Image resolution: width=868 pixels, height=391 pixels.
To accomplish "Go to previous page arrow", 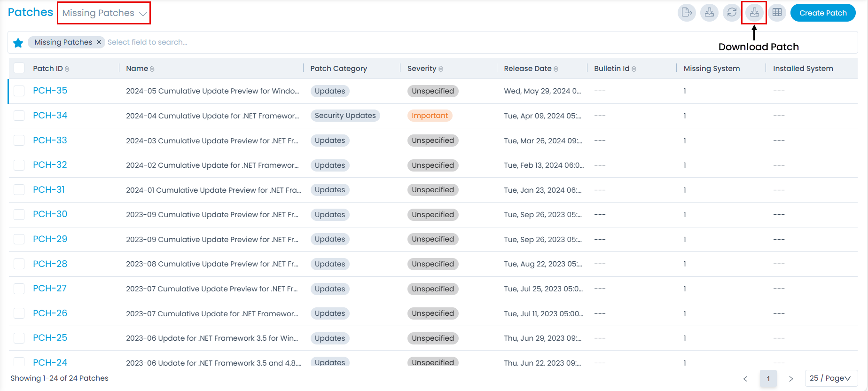I will click(745, 379).
